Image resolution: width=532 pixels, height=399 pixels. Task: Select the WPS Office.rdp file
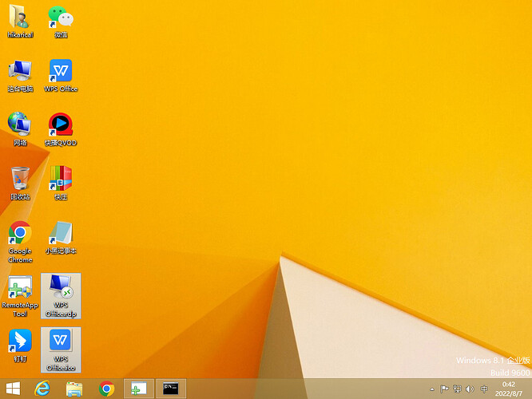[61, 296]
